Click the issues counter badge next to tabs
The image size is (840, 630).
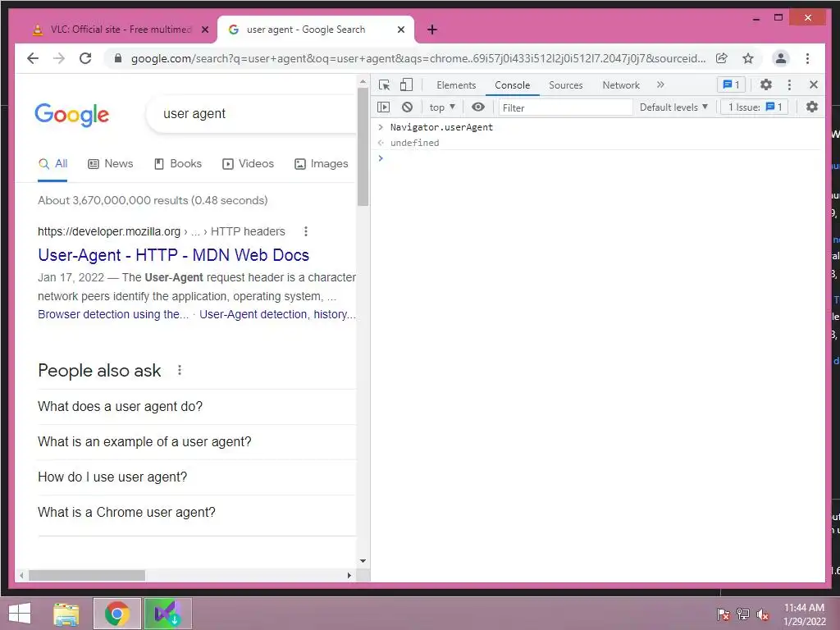pos(731,84)
